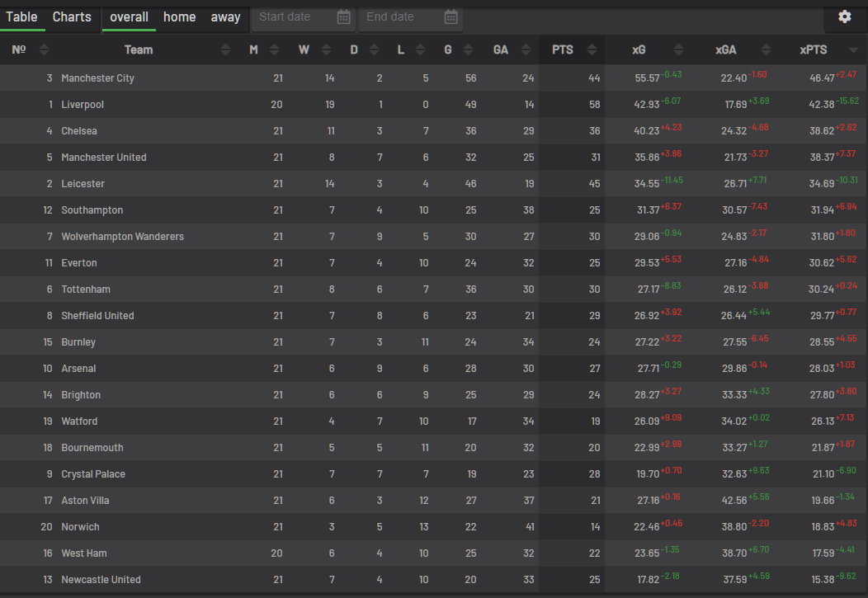Sort by the GA column header
This screenshot has height=598, width=868.
tap(500, 50)
